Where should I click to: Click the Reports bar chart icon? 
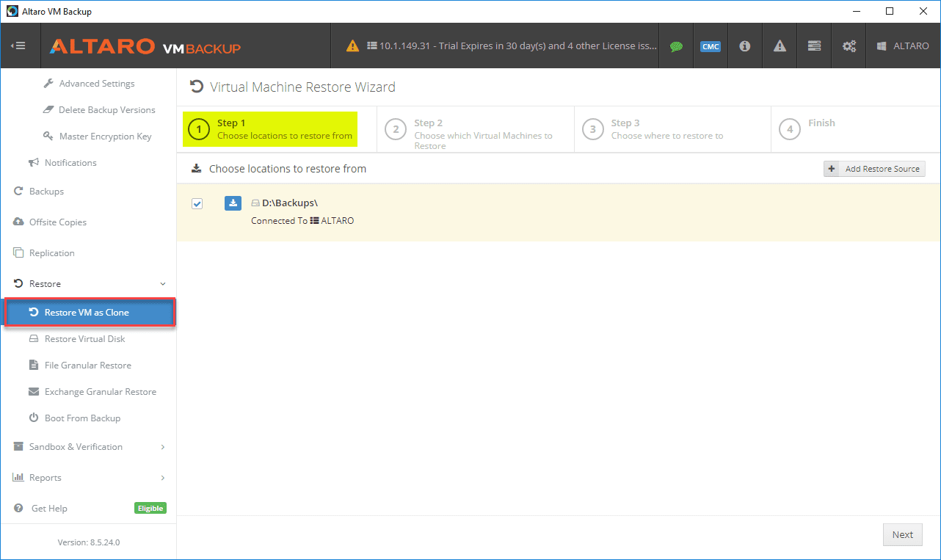click(19, 478)
